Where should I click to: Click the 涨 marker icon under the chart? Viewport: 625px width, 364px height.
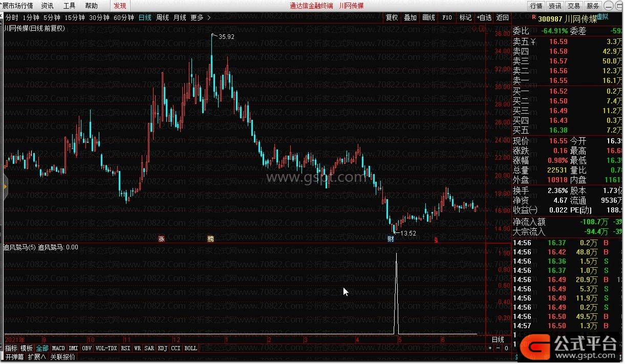pos(161,239)
